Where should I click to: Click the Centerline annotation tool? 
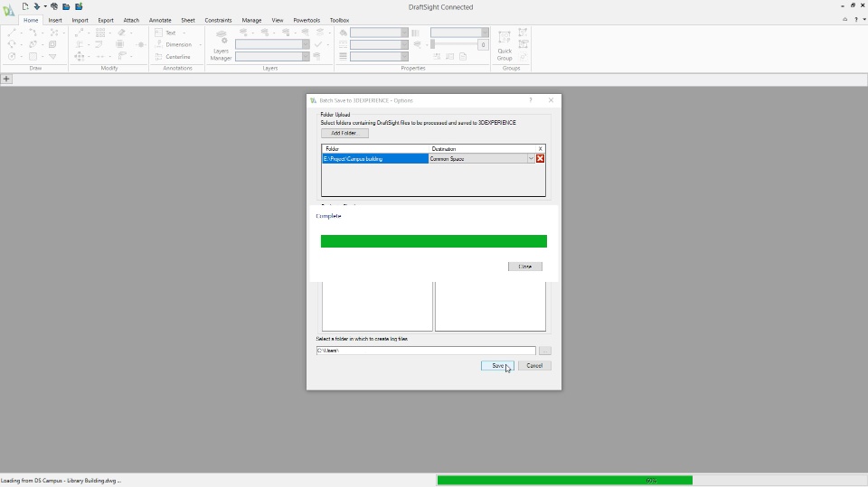(174, 56)
